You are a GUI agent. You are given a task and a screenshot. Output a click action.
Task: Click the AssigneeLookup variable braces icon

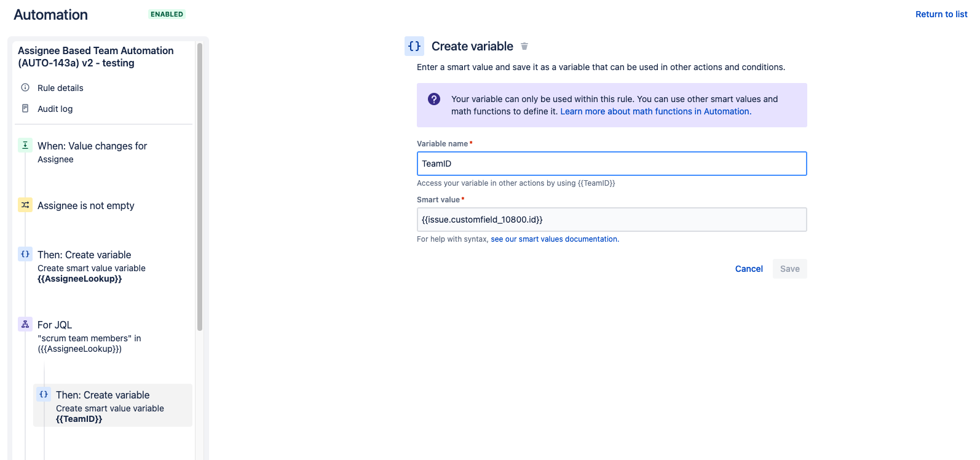point(25,254)
